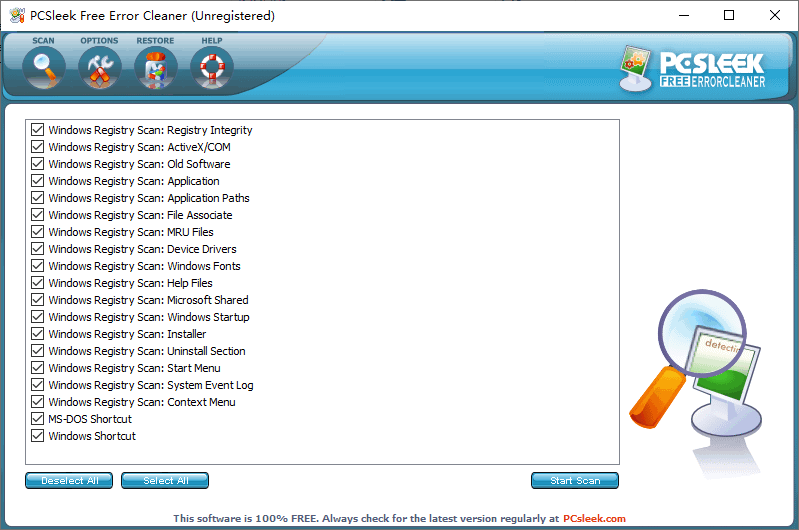Click the RESTORE label in the toolbar

pyautogui.click(x=155, y=40)
